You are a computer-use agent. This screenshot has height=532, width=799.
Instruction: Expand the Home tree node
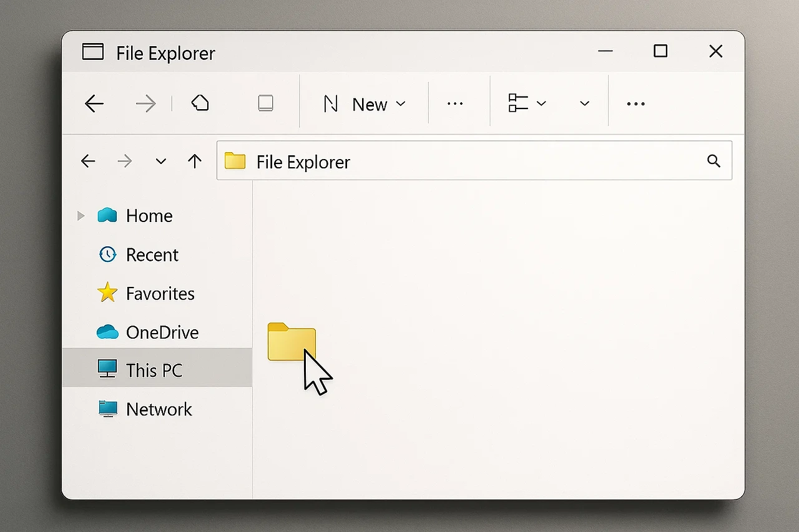pos(80,216)
